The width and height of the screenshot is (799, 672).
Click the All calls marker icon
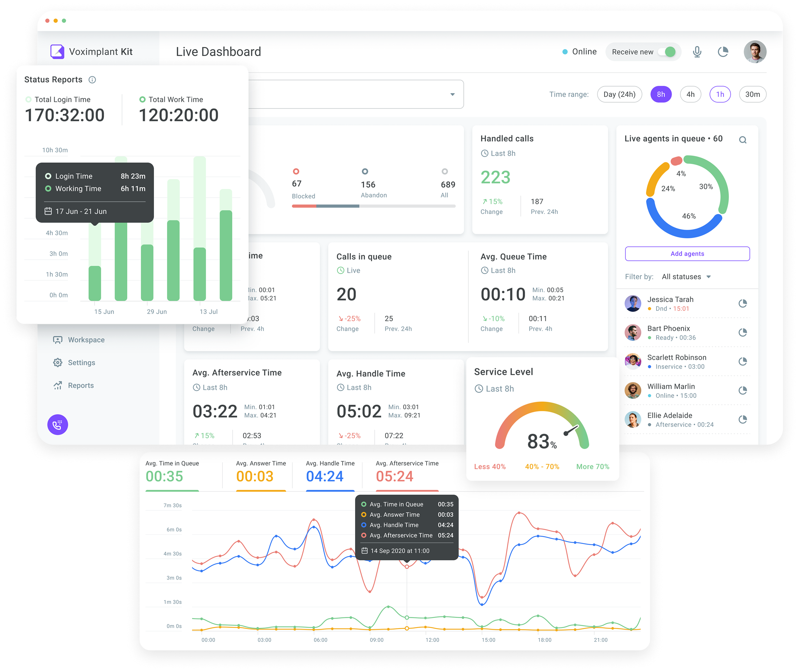(445, 172)
